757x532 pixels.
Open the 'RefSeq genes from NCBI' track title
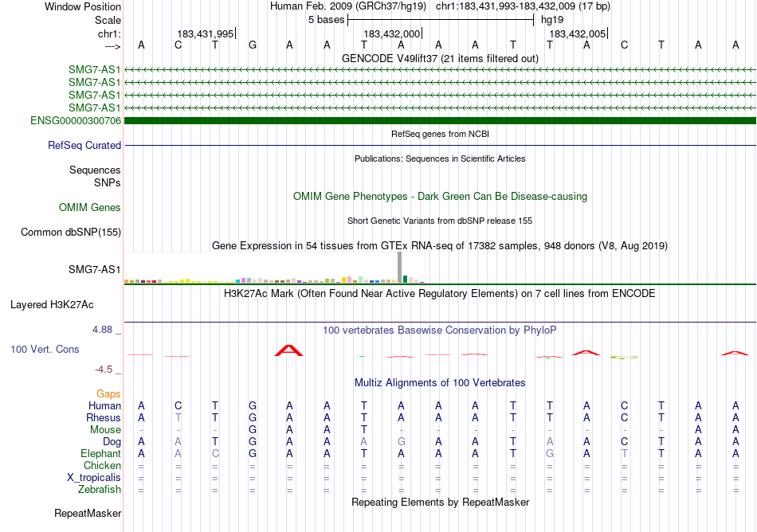coord(440,134)
